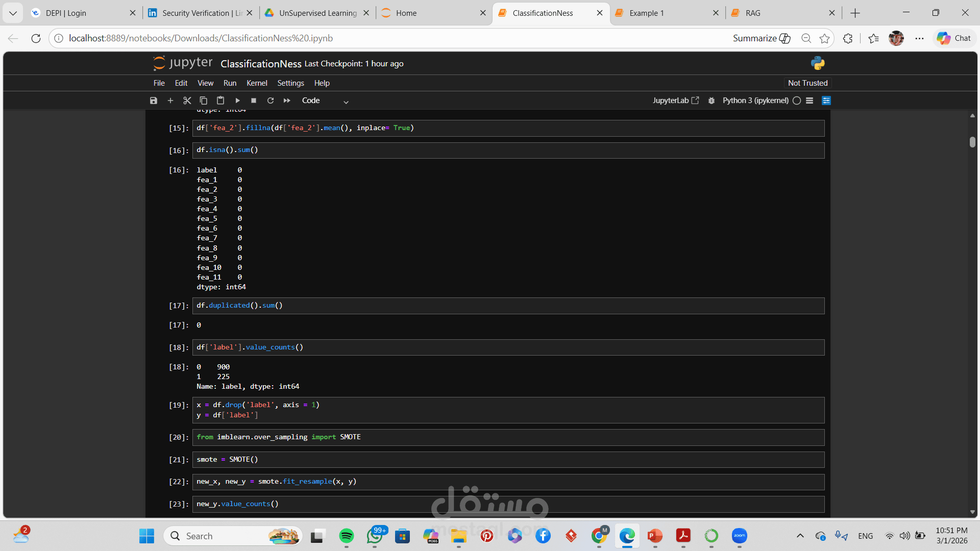Cut selected cell with scissors icon
This screenshot has width=980, height=551.
(x=187, y=101)
